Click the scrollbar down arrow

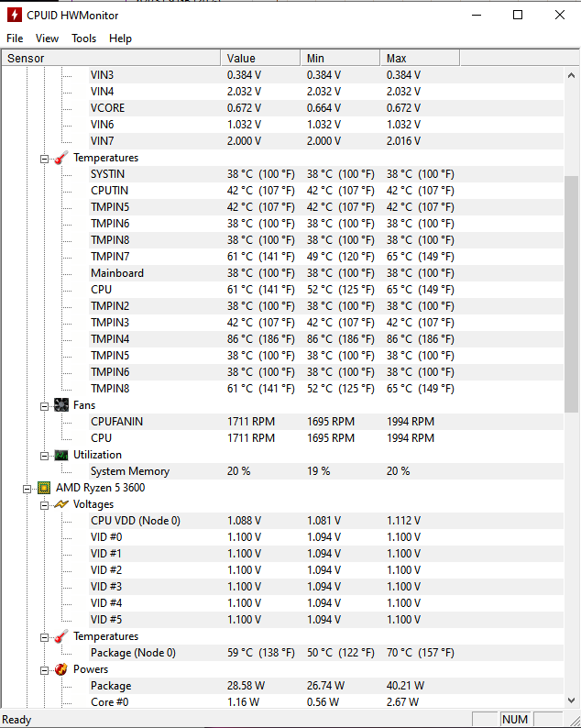(x=571, y=700)
